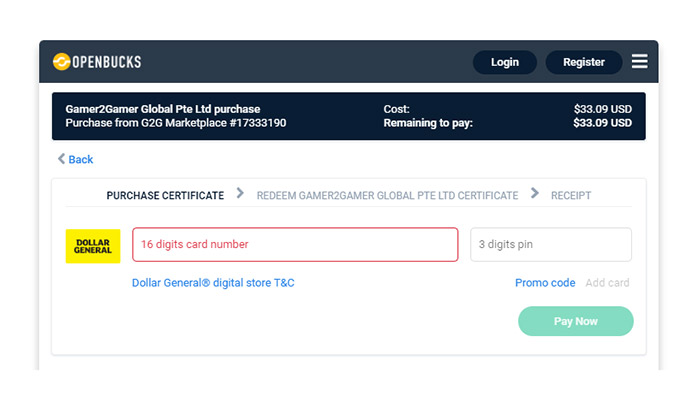This screenshot has height=400, width=700.
Task: Select the Purchase Certificate step
Action: 165,196
